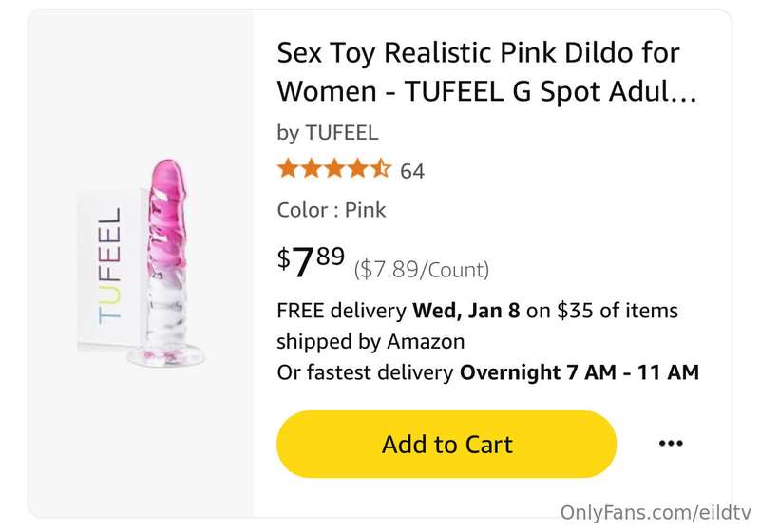This screenshot has width=760, height=532.
Task: Click the OnlyFans.com/eildtv watermark
Action: 655,512
